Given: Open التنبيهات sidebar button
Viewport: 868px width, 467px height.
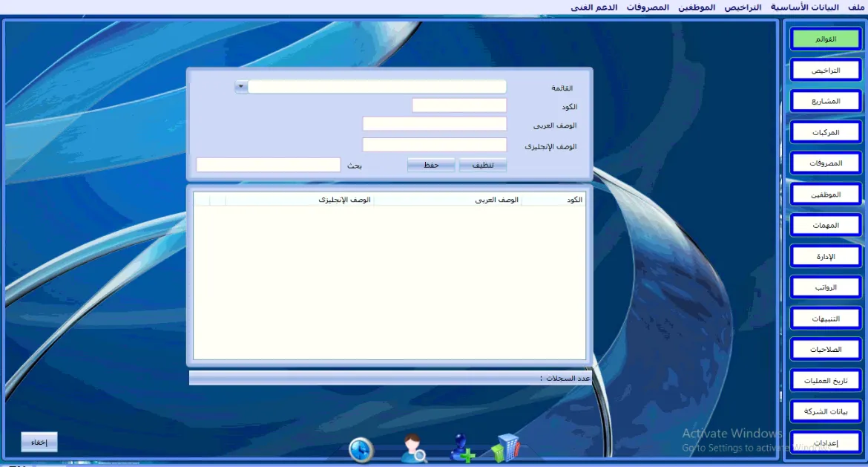Looking at the screenshot, I should (826, 319).
